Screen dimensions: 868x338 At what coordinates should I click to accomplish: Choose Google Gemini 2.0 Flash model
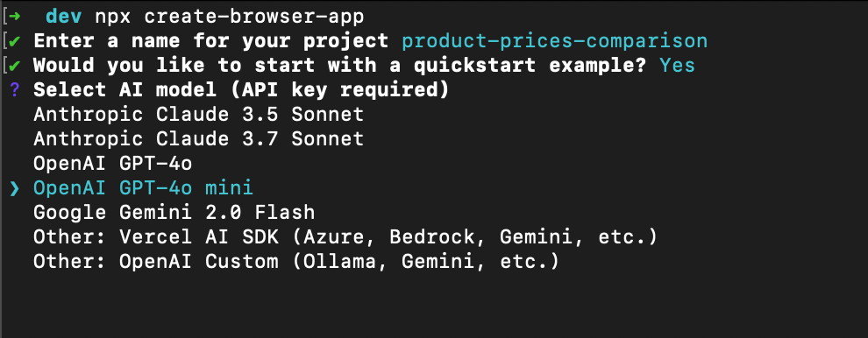click(x=174, y=213)
